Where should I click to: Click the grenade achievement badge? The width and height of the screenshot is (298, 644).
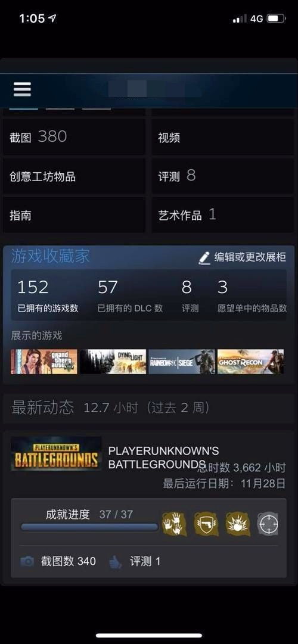click(x=238, y=524)
